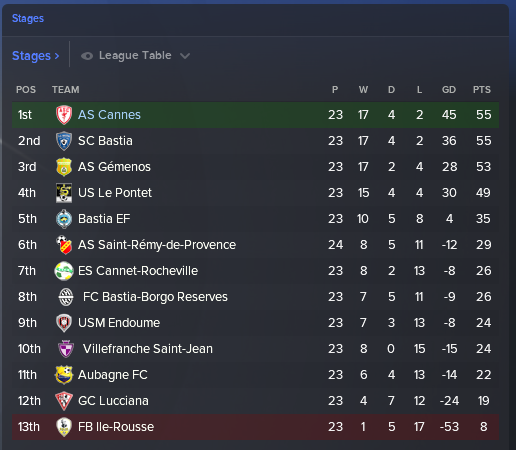Open the Stages panel header tab
This screenshot has width=516, height=450.
point(28,18)
